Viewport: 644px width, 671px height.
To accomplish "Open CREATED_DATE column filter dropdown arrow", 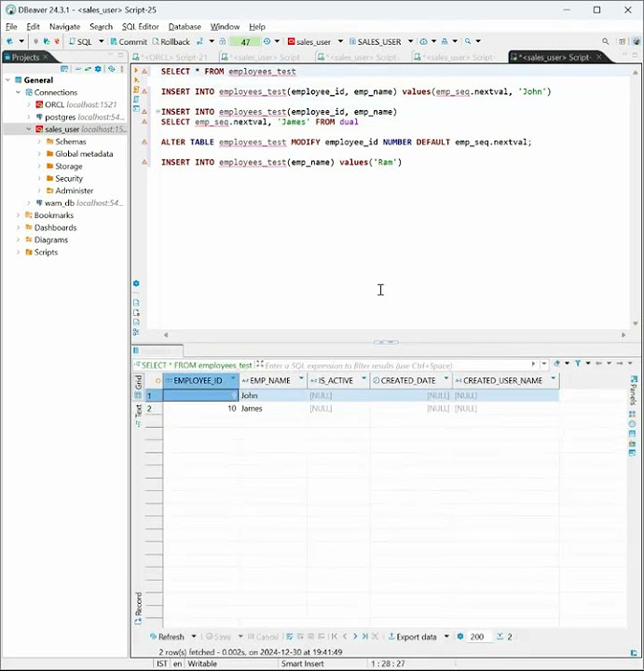I will [446, 378].
